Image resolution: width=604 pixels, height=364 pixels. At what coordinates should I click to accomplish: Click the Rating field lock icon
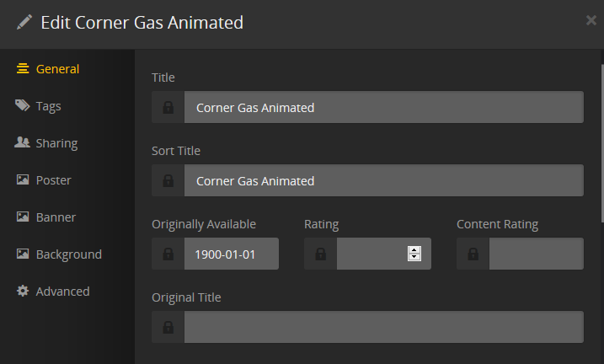[320, 254]
